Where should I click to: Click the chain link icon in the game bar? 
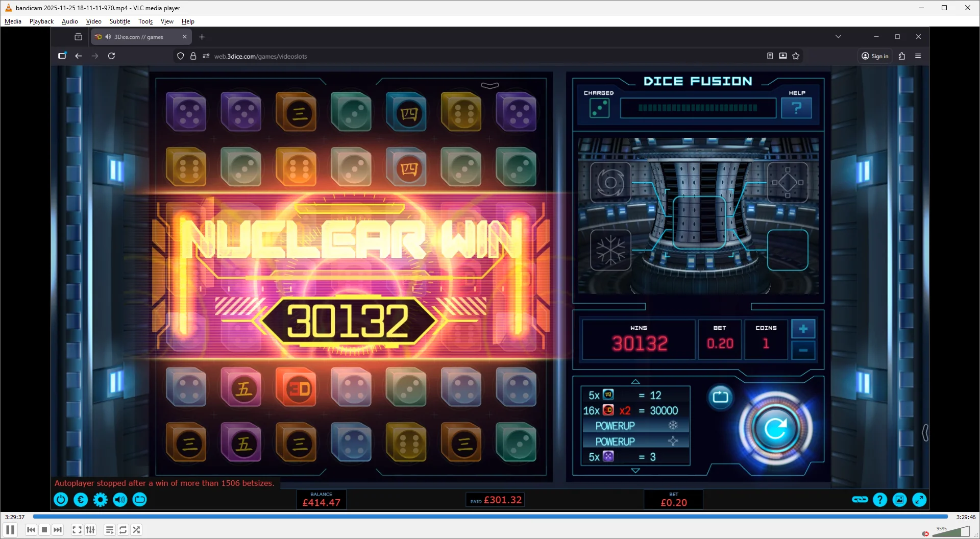pyautogui.click(x=860, y=500)
